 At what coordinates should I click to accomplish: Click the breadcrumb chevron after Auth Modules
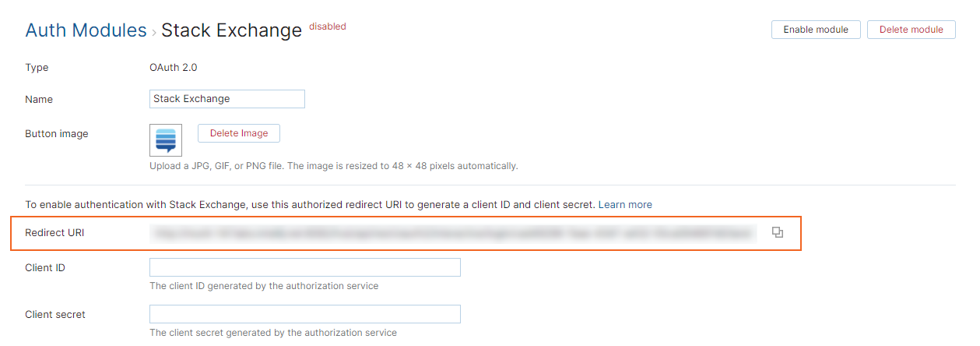[153, 32]
